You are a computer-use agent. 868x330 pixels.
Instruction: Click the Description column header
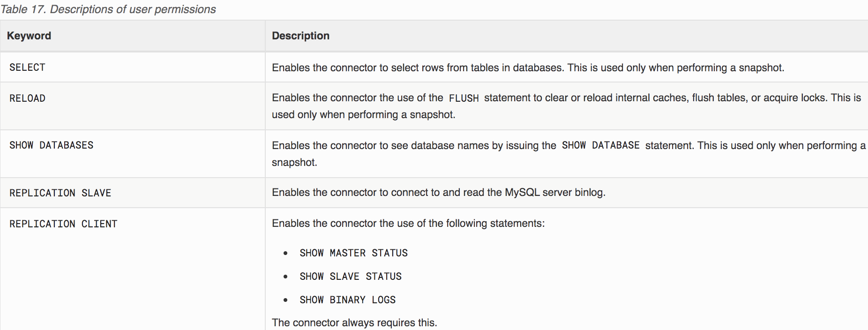300,36
